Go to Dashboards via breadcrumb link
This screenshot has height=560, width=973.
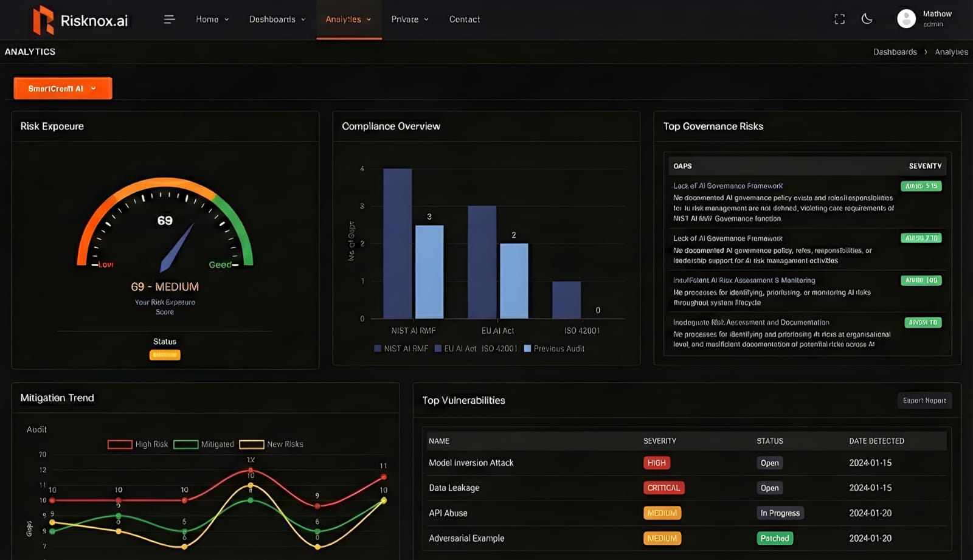(x=895, y=52)
